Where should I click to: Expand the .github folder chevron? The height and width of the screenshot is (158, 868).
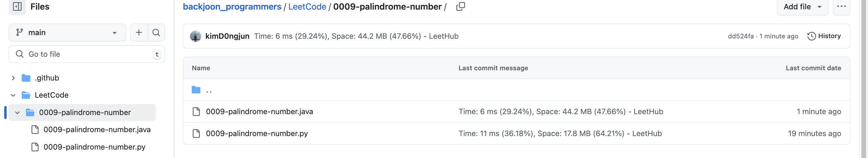pos(13,78)
